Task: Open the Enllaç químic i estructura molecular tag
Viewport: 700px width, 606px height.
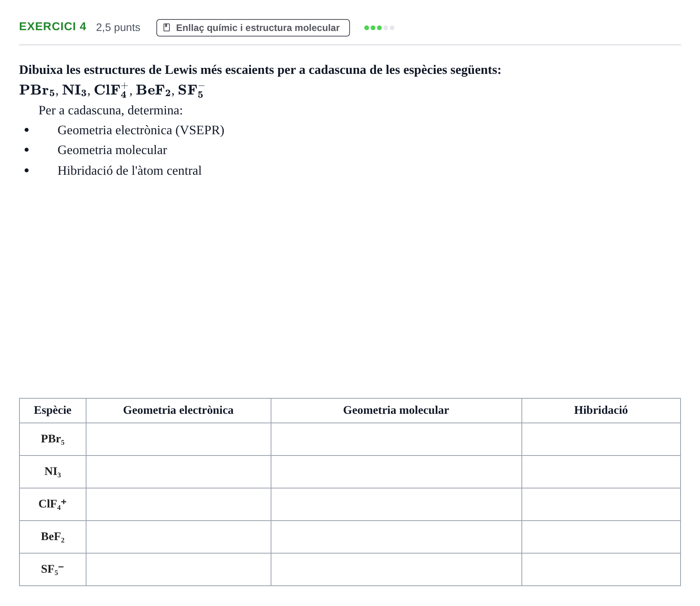Action: [253, 28]
